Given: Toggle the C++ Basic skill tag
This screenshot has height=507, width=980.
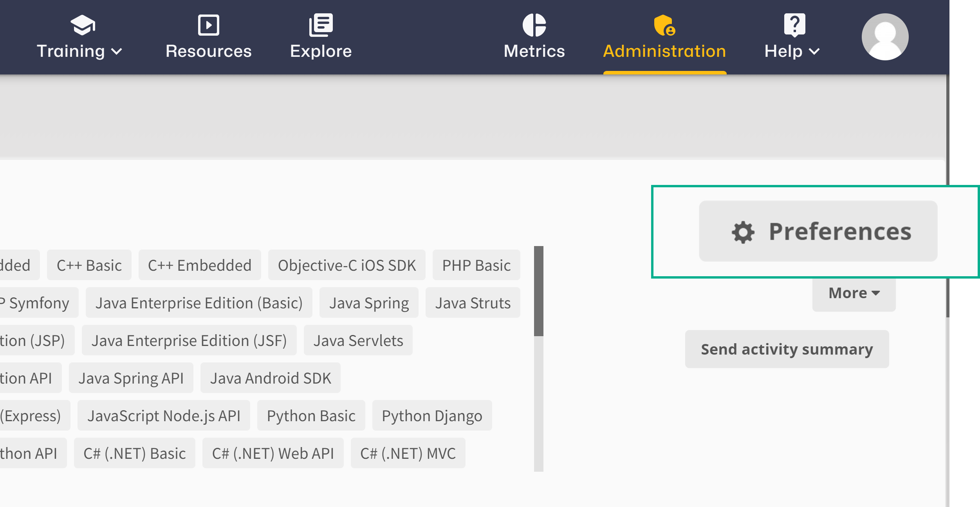Looking at the screenshot, I should pos(89,265).
